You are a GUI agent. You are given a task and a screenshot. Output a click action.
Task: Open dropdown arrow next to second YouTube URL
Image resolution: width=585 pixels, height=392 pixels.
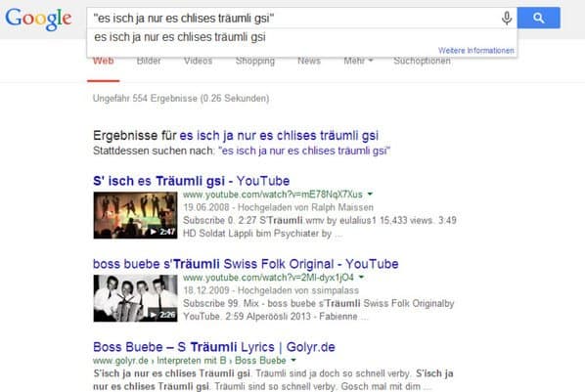(x=361, y=277)
